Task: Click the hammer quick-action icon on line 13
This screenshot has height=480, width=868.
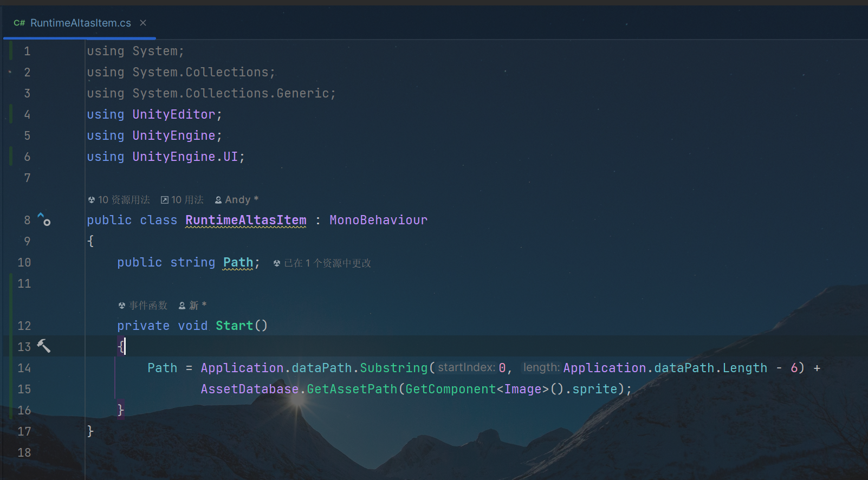Action: [44, 346]
